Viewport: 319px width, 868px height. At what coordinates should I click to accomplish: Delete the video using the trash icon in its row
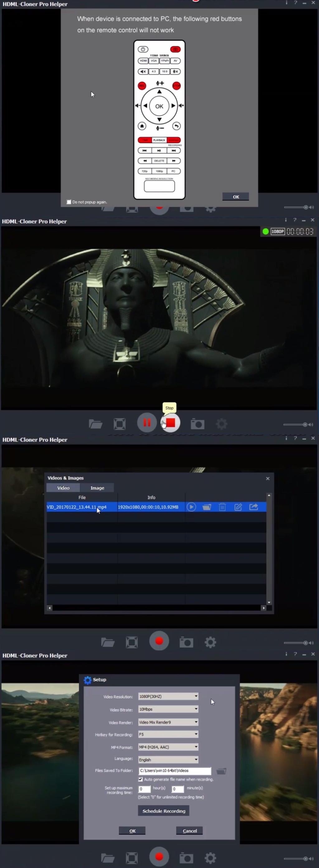pyautogui.click(x=222, y=507)
